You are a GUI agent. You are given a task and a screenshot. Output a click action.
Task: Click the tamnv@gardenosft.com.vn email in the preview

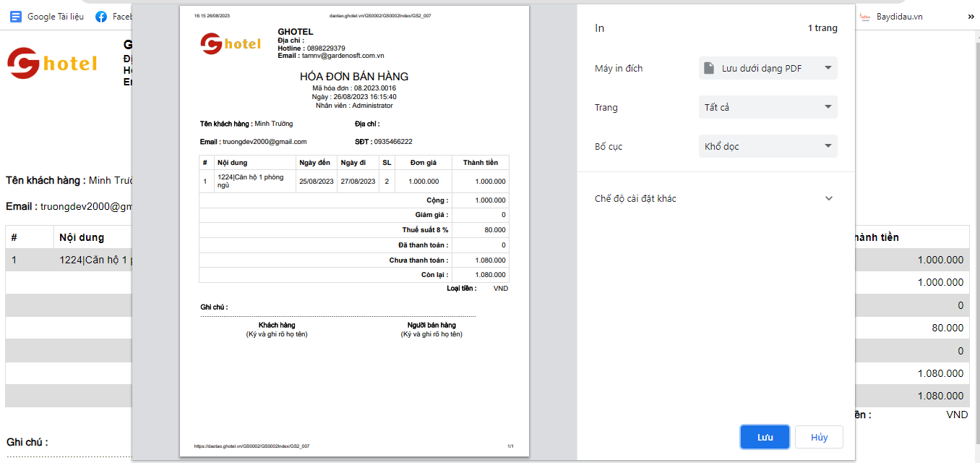point(343,56)
